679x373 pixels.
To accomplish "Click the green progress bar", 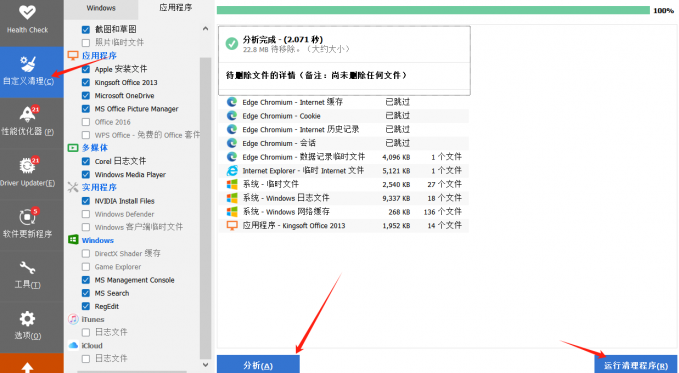I will tap(433, 10).
